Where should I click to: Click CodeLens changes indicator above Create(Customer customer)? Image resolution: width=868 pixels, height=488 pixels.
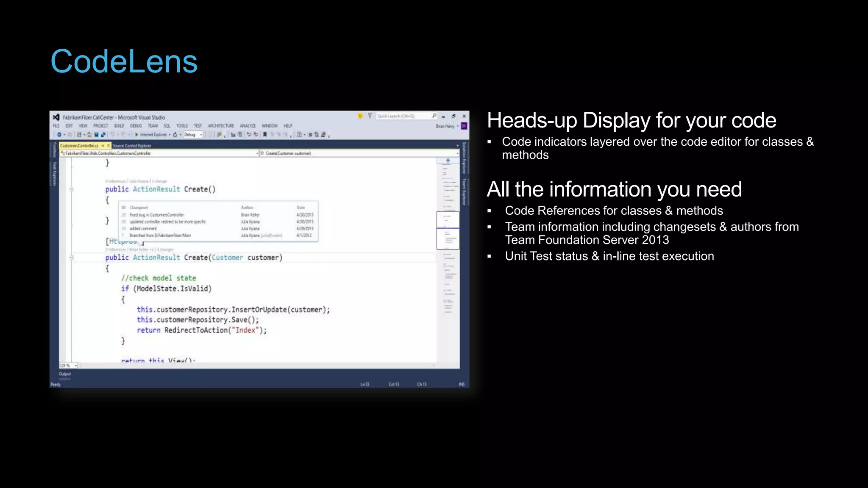[x=165, y=250]
